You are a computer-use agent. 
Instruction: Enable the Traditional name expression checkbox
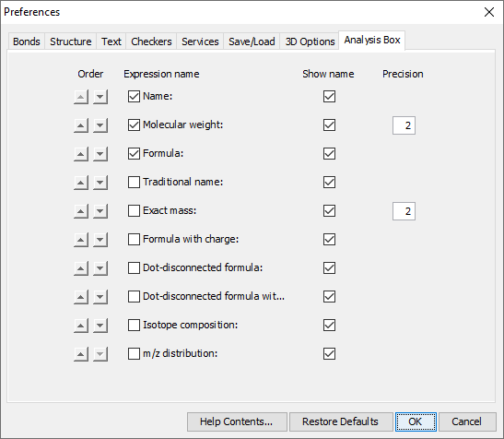[134, 183]
